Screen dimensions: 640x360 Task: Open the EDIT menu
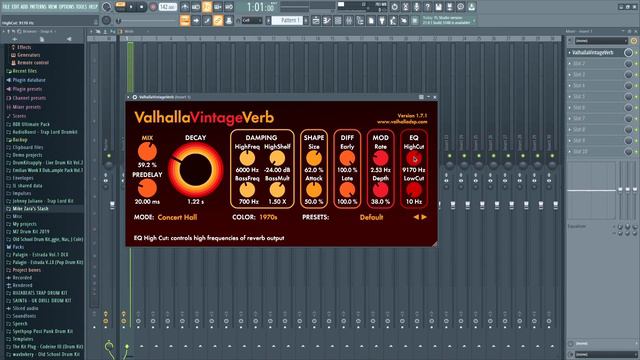(x=16, y=7)
